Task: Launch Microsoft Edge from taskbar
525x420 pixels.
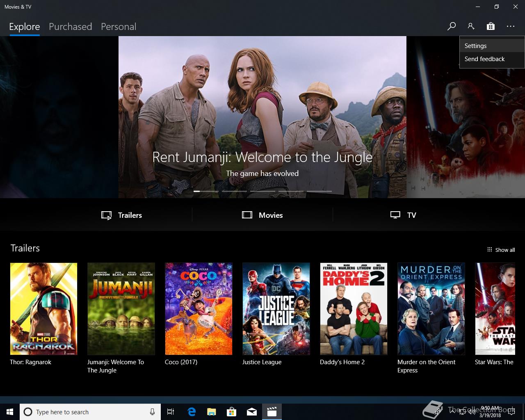Action: tap(192, 412)
